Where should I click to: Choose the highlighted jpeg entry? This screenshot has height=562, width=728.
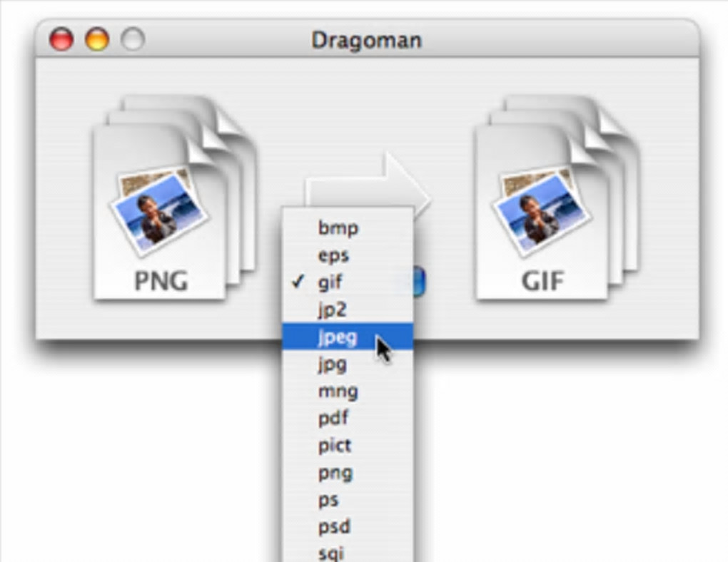[348, 337]
